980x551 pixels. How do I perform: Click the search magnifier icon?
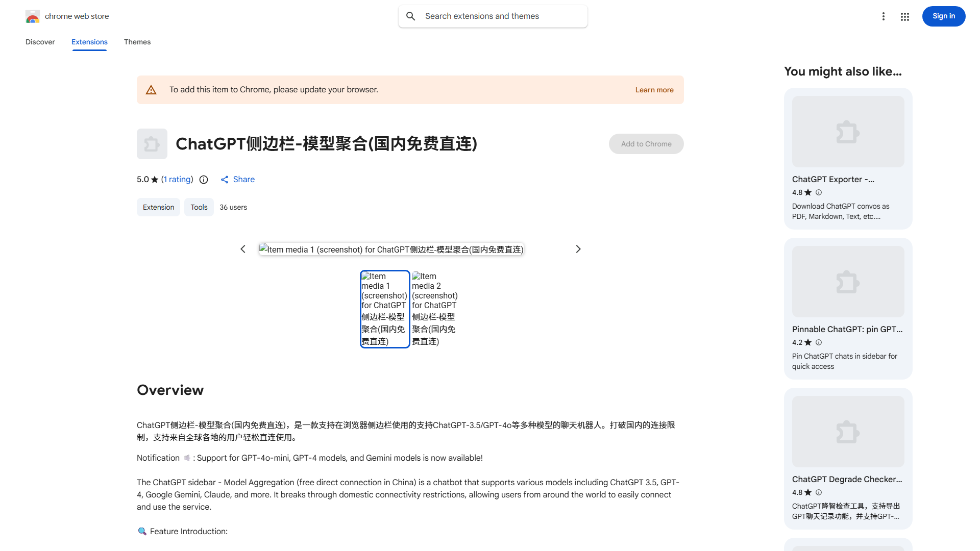pyautogui.click(x=411, y=16)
